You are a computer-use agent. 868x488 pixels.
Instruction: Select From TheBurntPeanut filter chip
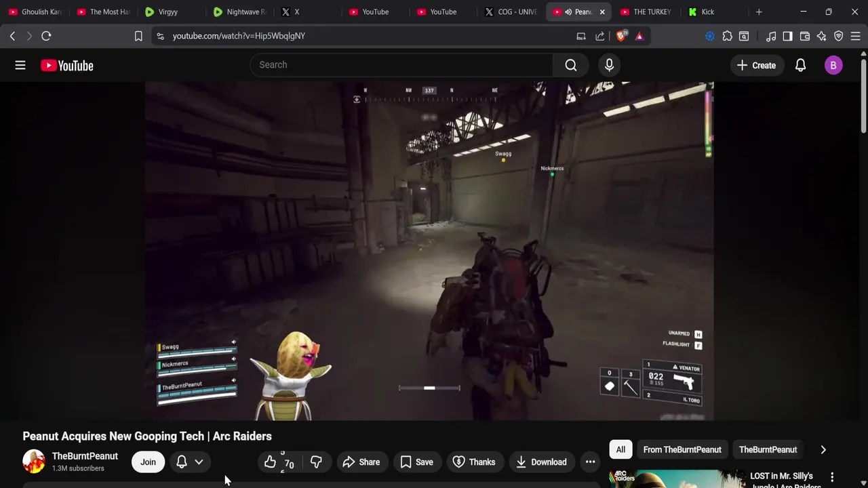coord(682,449)
